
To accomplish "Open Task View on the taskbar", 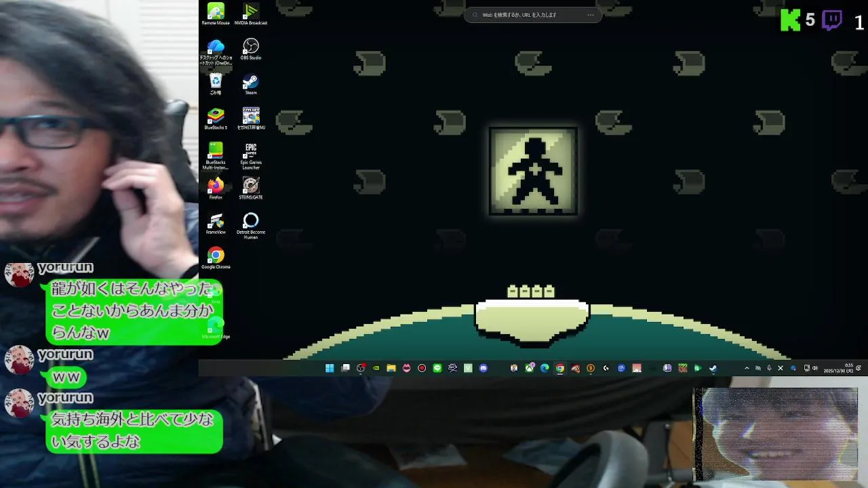I will point(345,368).
